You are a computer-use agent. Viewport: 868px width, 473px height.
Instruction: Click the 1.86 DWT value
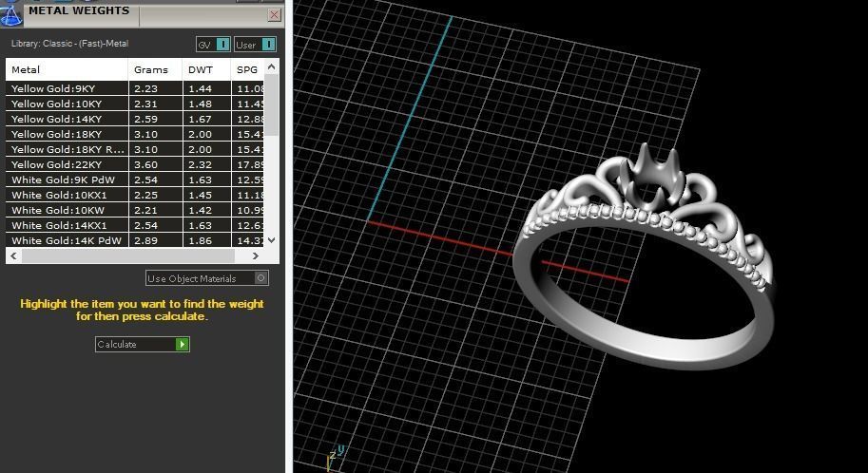[x=200, y=240]
